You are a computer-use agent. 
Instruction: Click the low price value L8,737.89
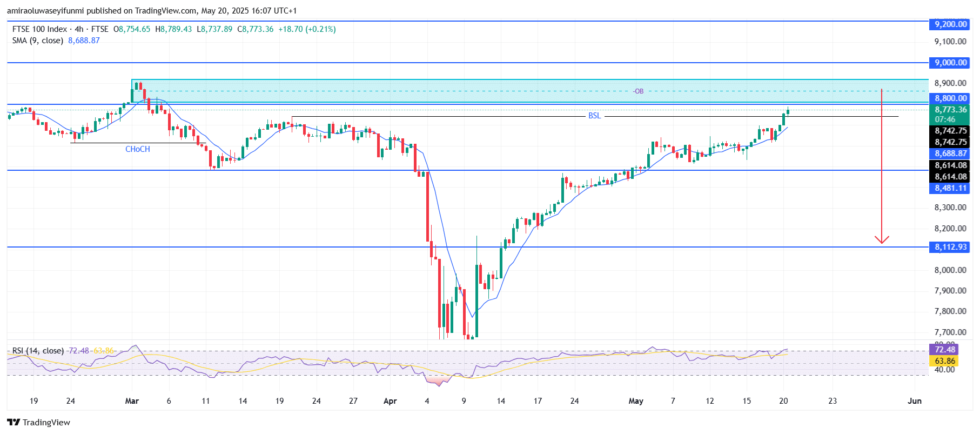point(214,29)
